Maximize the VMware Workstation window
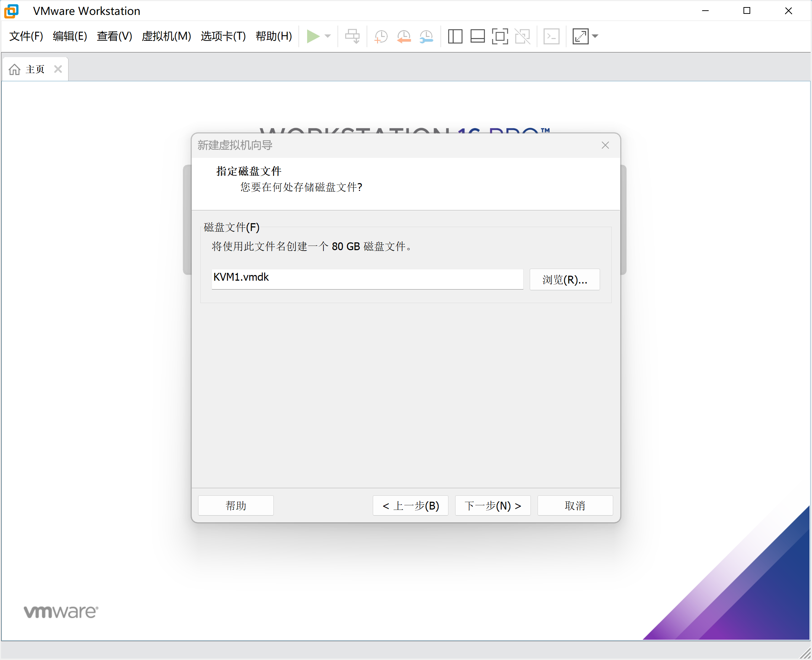Viewport: 812px width, 660px height. [x=747, y=11]
